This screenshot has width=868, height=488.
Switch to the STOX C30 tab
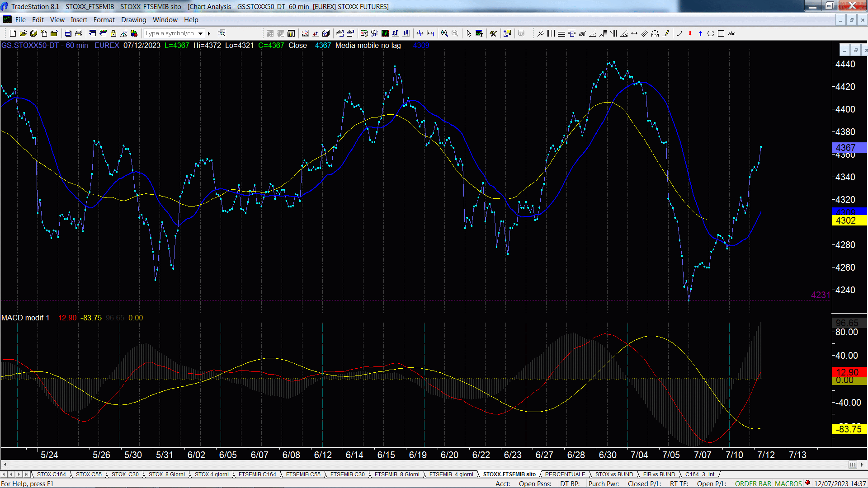(125, 474)
